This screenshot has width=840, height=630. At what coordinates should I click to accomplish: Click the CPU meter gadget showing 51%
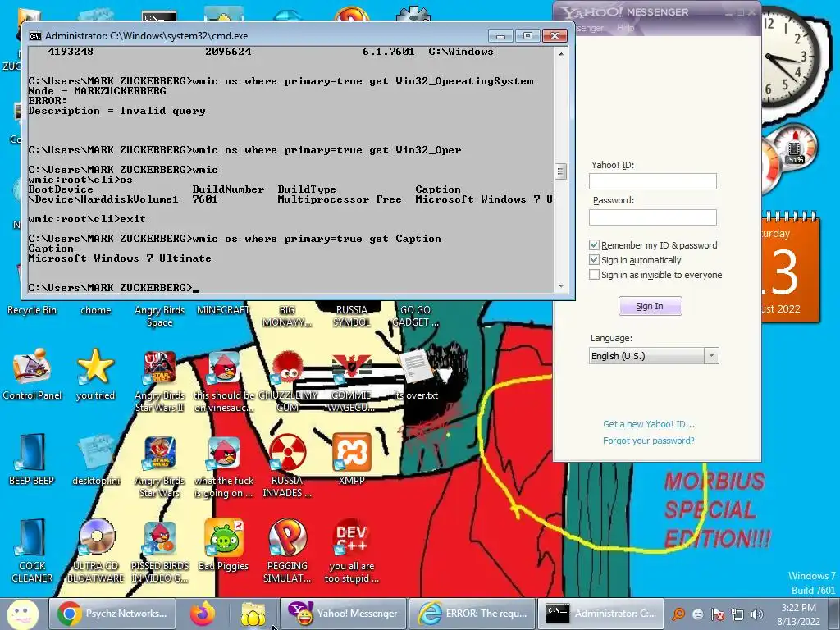(795, 146)
